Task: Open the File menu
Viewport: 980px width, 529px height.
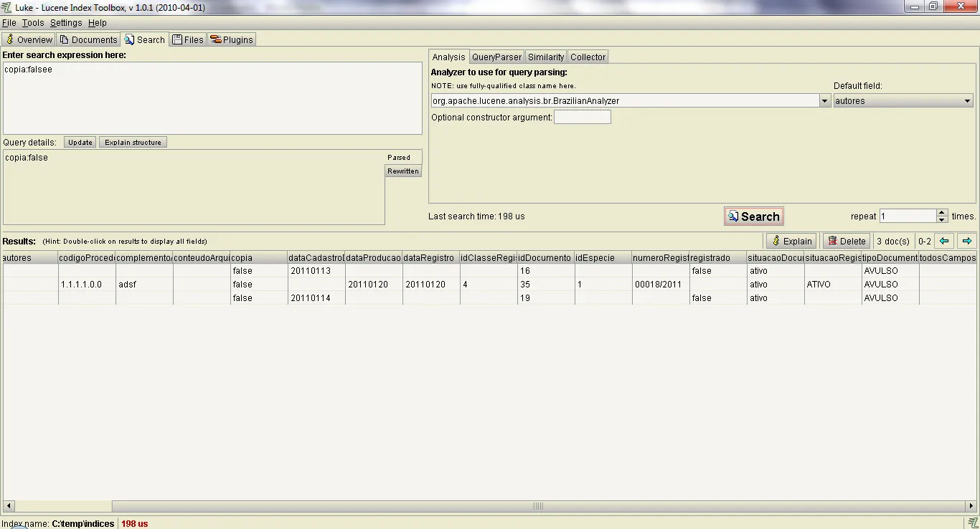Action: coord(9,23)
